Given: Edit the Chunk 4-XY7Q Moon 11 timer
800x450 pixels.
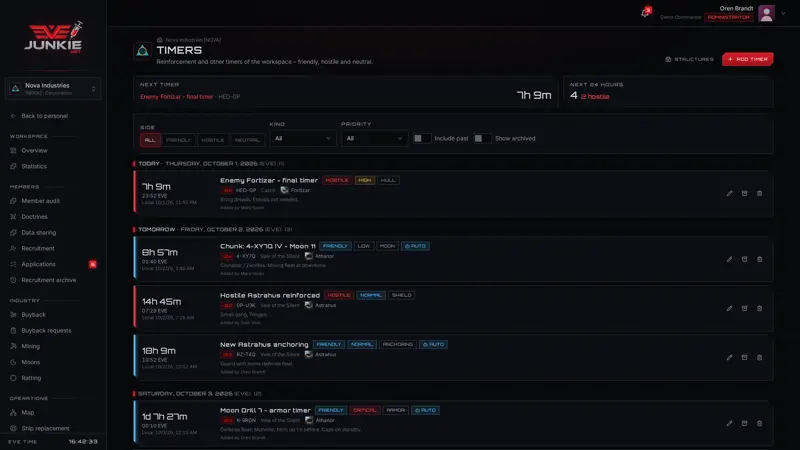Looking at the screenshot, I should (729, 259).
